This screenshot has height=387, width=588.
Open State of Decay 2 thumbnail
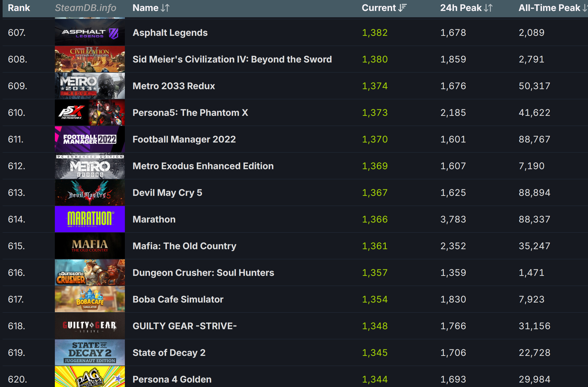click(90, 353)
